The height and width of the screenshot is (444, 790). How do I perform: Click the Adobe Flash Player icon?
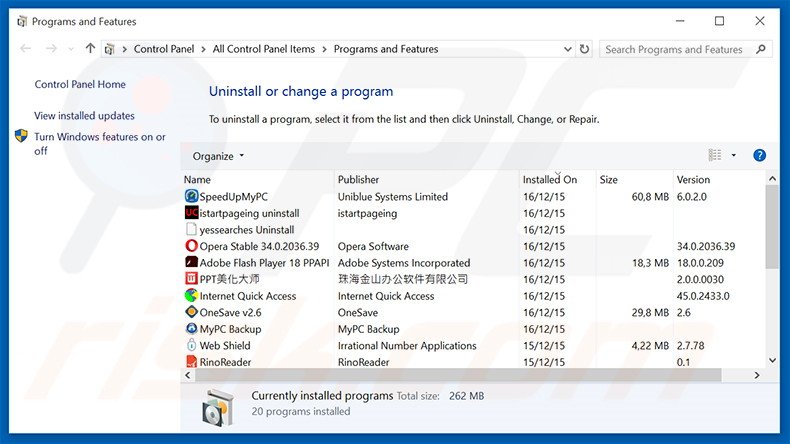[x=191, y=263]
